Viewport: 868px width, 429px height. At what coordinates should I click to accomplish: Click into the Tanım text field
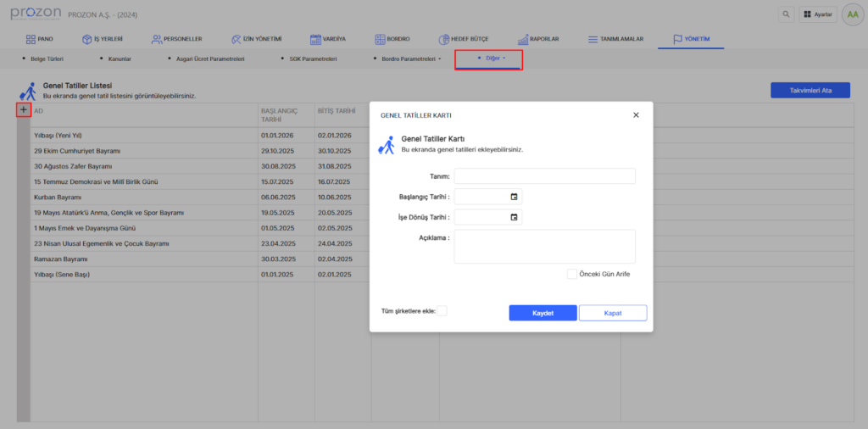(544, 176)
